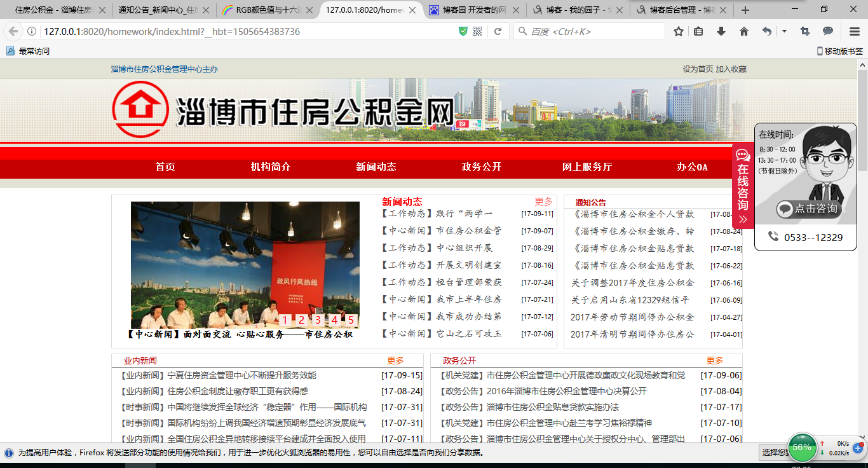Open the downloads arrow icon
Image resolution: width=868 pixels, height=468 pixels.
tap(721, 32)
